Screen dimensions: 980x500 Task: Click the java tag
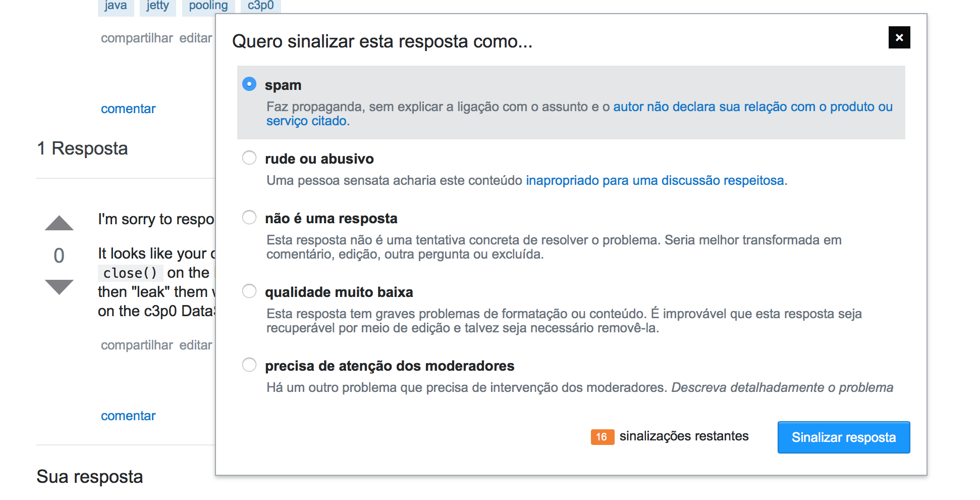116,7
